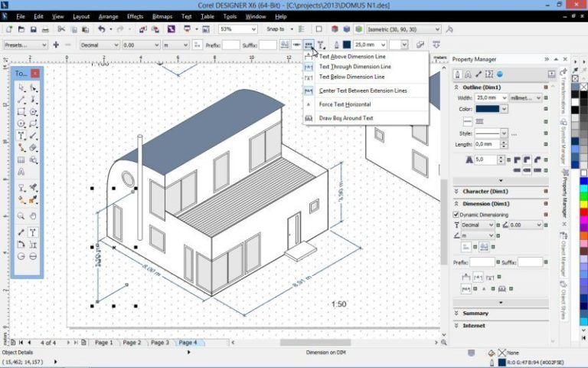Open the Symbol Manager docker tab
The width and height of the screenshot is (588, 368).
coord(563,141)
